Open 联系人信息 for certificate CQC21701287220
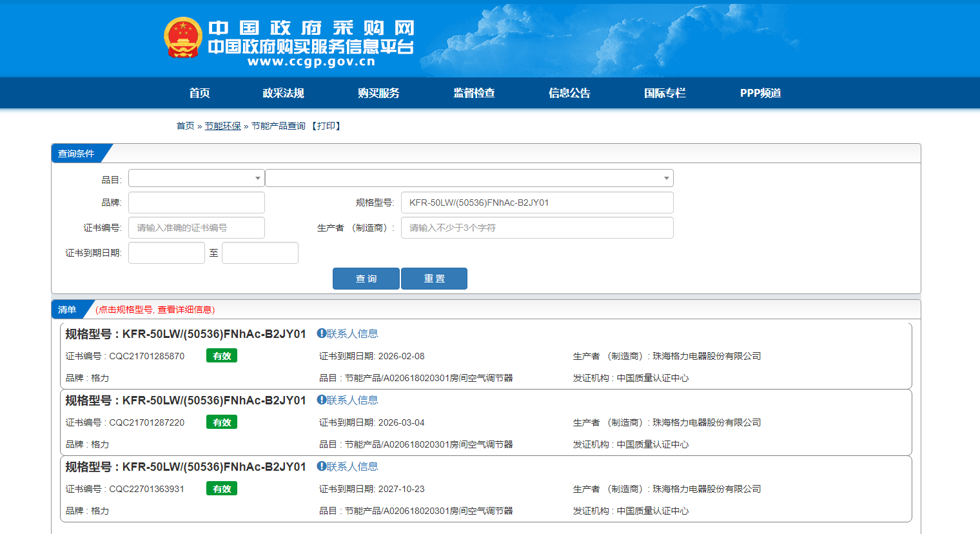This screenshot has width=980, height=534. click(x=352, y=400)
